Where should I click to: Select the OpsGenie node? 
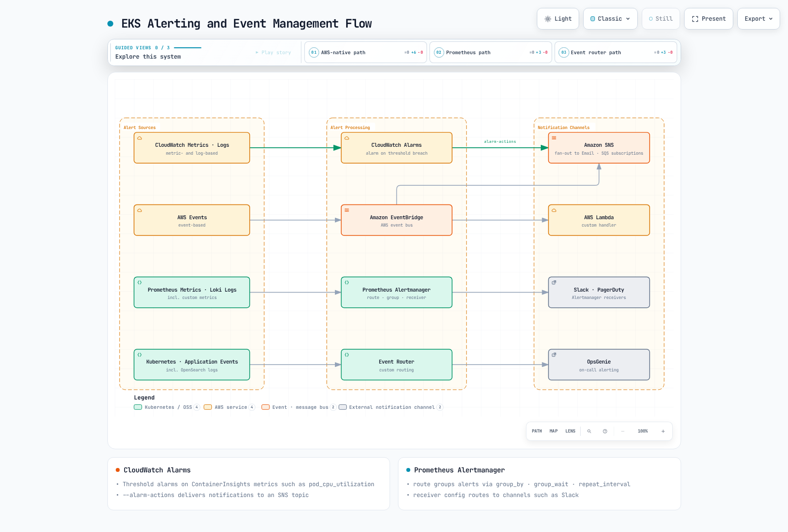(x=599, y=365)
